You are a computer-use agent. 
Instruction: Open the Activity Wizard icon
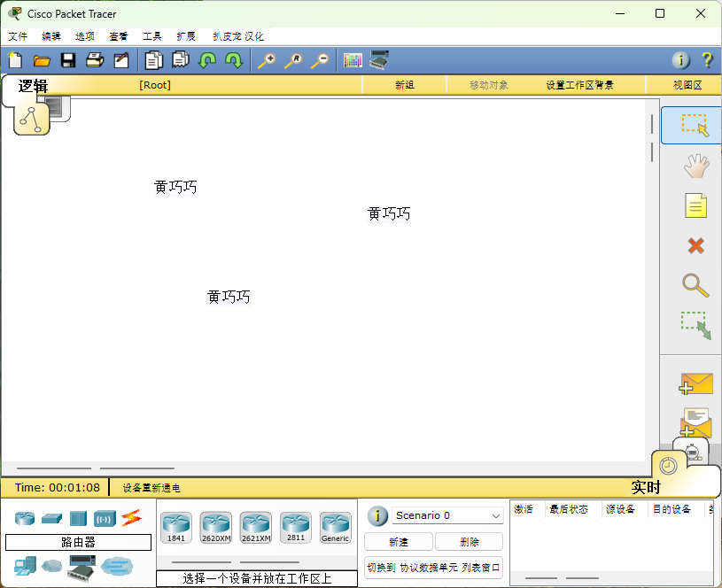click(x=121, y=60)
